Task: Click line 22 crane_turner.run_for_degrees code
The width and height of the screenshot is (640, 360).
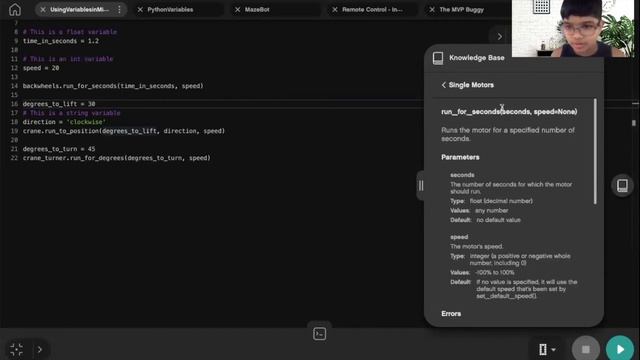Action: 117,158
